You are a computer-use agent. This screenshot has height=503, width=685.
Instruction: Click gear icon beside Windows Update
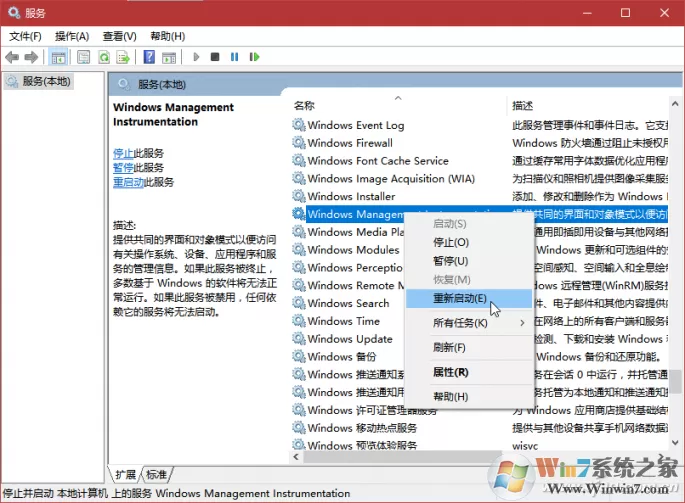[x=299, y=339]
